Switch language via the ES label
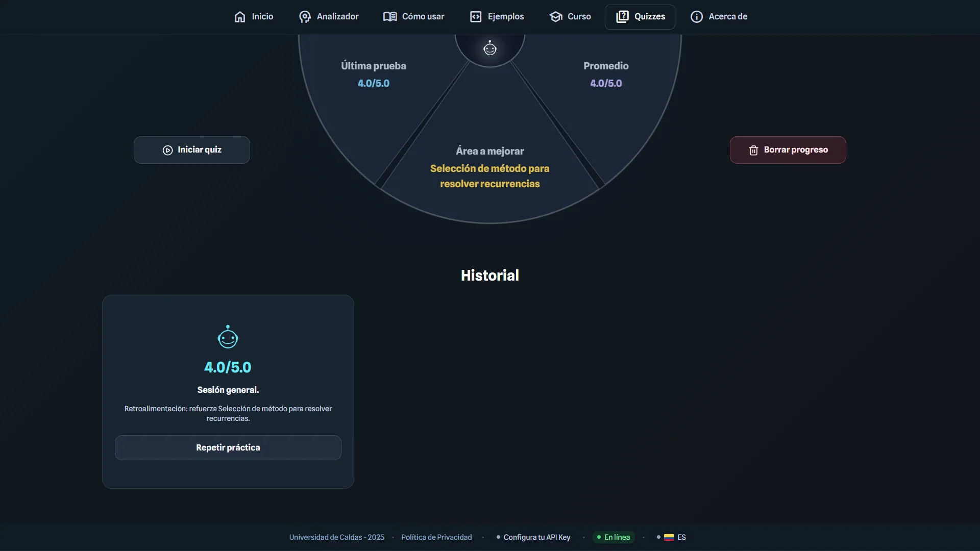This screenshot has width=980, height=551. pos(681,537)
